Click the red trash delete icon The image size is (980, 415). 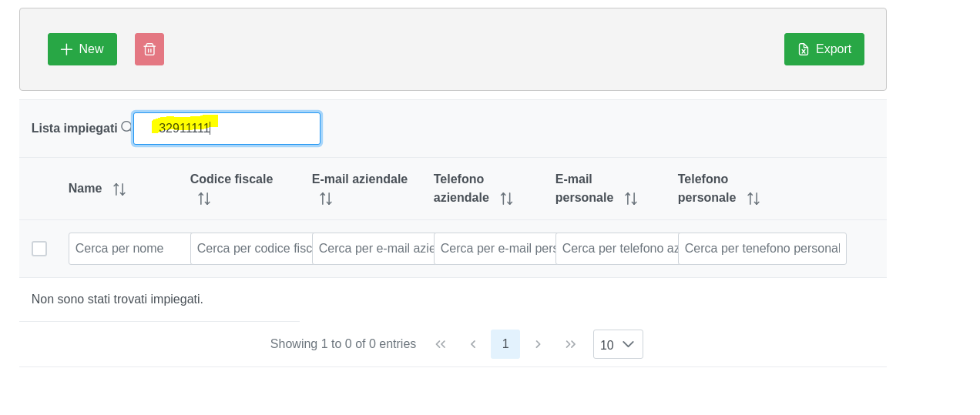(x=149, y=49)
